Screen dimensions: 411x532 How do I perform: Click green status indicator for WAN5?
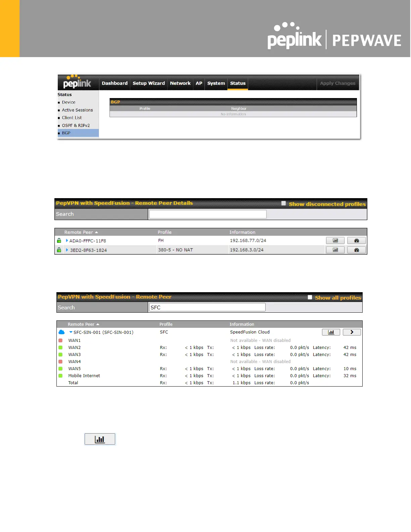(x=60, y=369)
